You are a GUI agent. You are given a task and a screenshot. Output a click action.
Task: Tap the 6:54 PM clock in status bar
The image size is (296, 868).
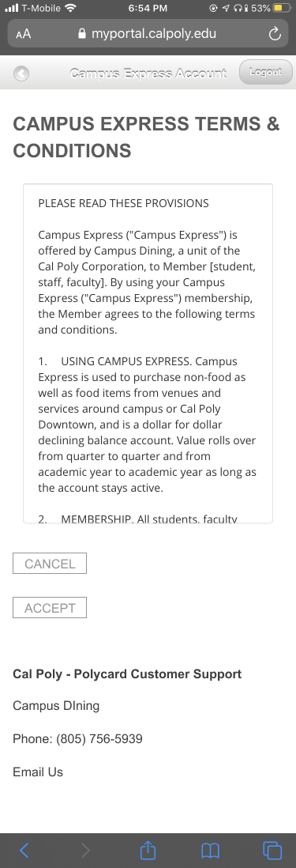pyautogui.click(x=148, y=9)
